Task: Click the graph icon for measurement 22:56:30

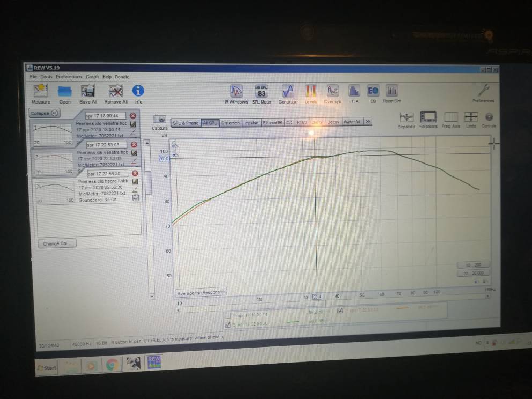Action: coord(135,182)
